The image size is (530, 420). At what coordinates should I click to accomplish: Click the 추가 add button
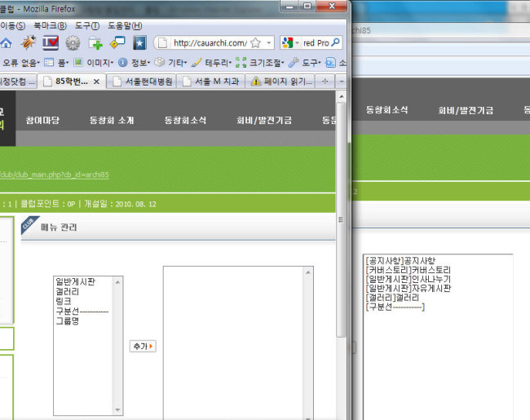[143, 346]
